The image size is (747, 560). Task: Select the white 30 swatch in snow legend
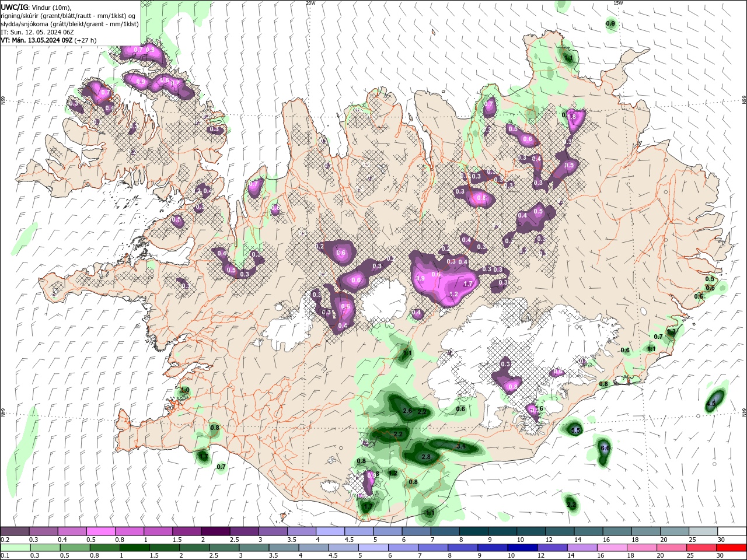732,531
